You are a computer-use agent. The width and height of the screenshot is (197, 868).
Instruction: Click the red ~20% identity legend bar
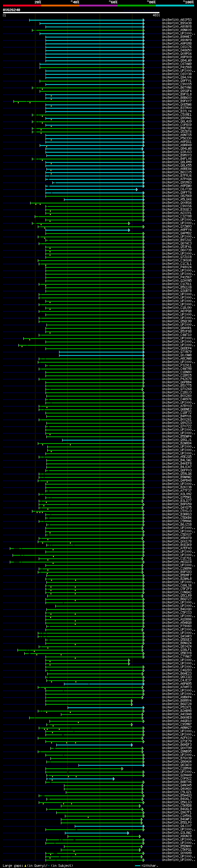pyautogui.click(x=22, y=6)
